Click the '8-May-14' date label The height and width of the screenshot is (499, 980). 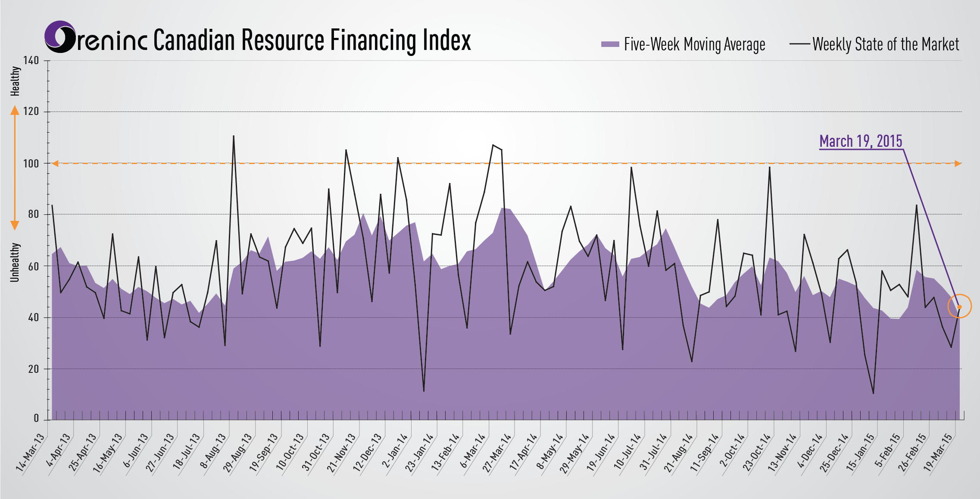tap(550, 451)
